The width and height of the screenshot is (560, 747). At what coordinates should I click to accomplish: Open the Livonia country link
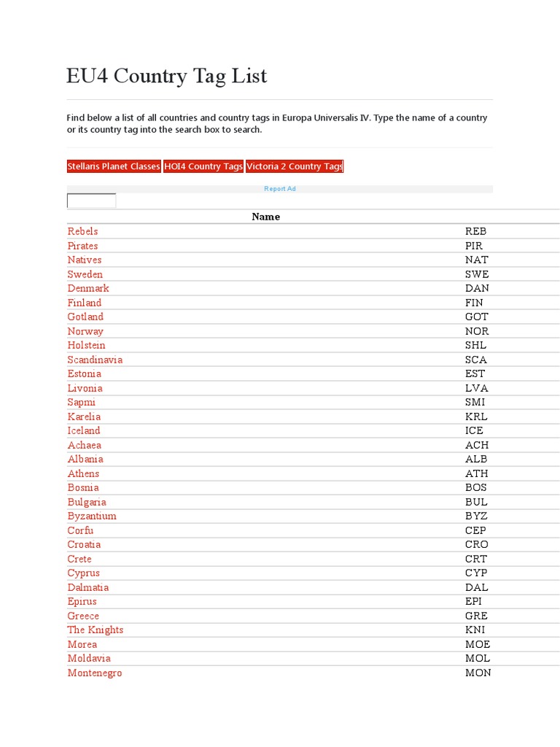click(85, 388)
